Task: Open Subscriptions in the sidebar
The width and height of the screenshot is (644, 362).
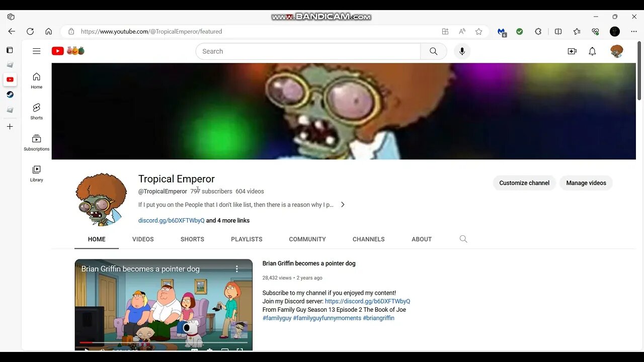Action: 36,143
